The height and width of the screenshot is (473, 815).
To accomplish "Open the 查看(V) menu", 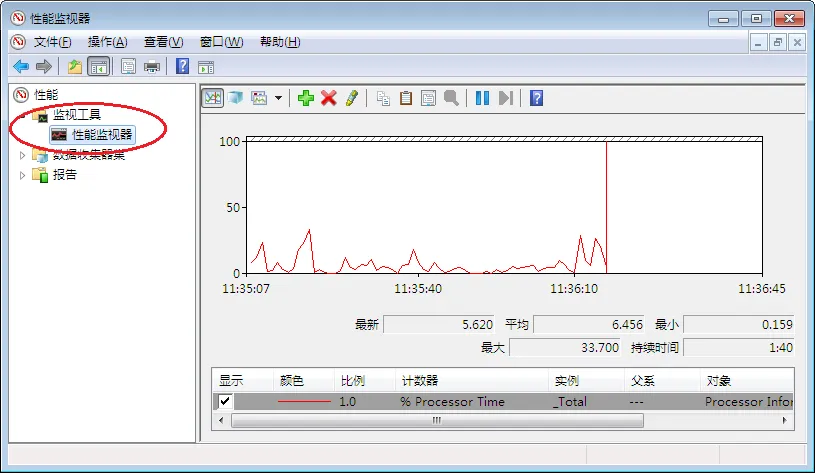I will pos(164,42).
